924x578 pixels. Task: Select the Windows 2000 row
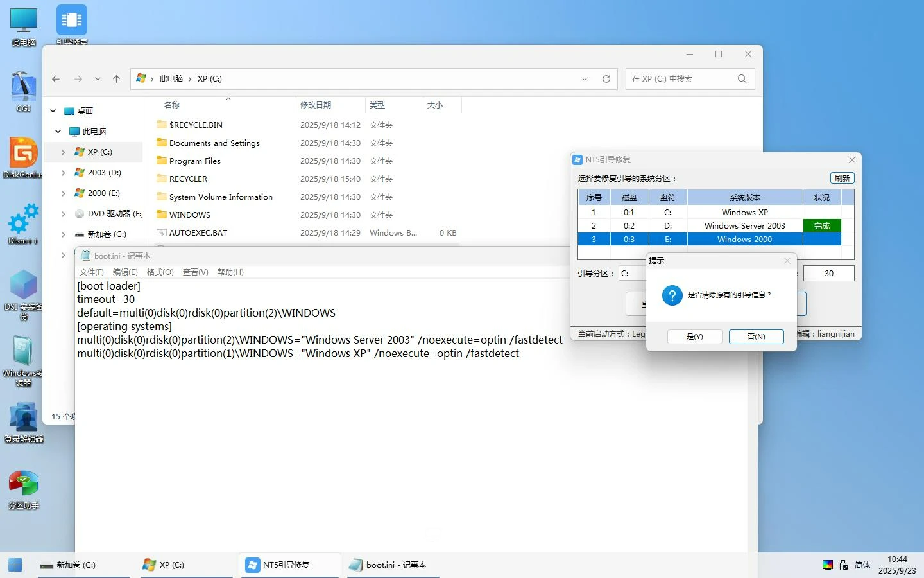pyautogui.click(x=715, y=239)
